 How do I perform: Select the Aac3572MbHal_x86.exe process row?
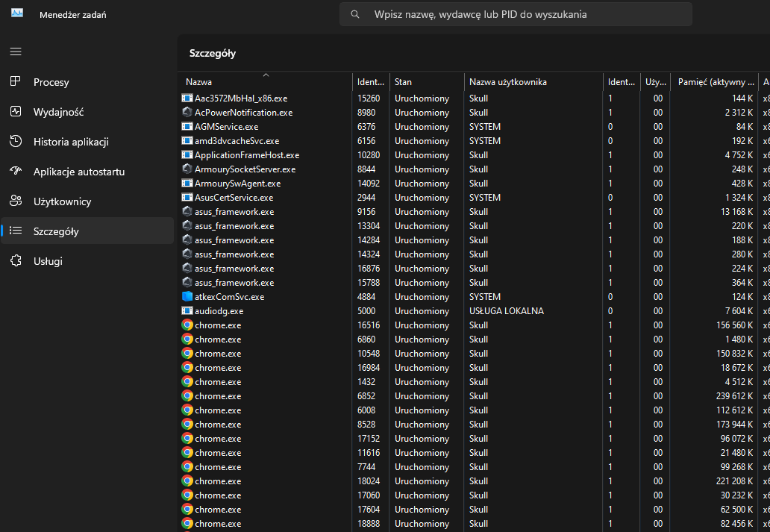point(474,98)
